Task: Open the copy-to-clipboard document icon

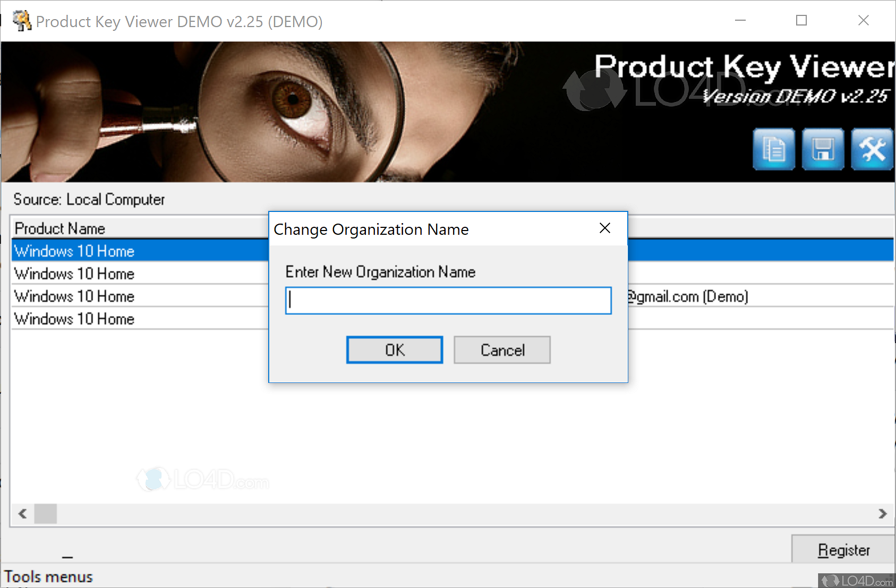Action: click(774, 149)
